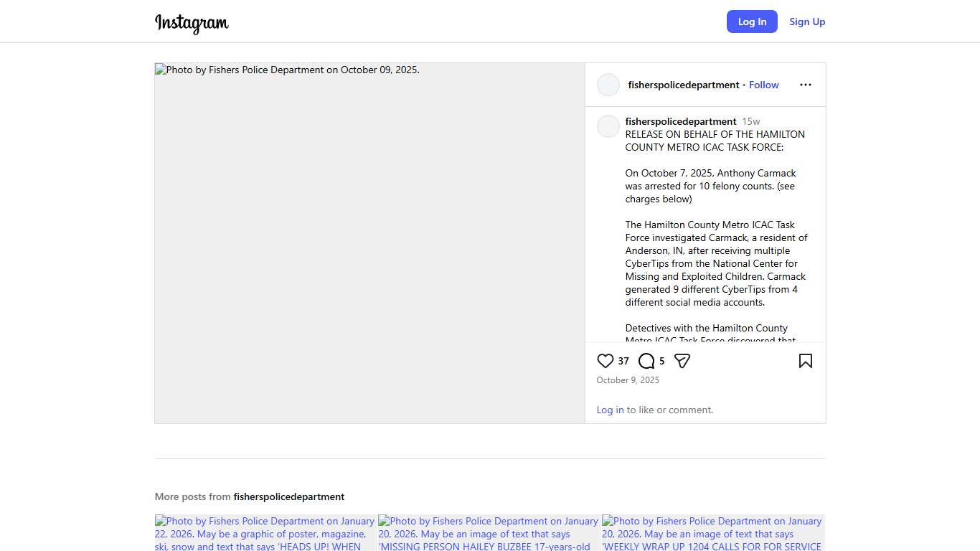980x551 pixels.
Task: Open the Sign Up link
Action: coord(807,22)
